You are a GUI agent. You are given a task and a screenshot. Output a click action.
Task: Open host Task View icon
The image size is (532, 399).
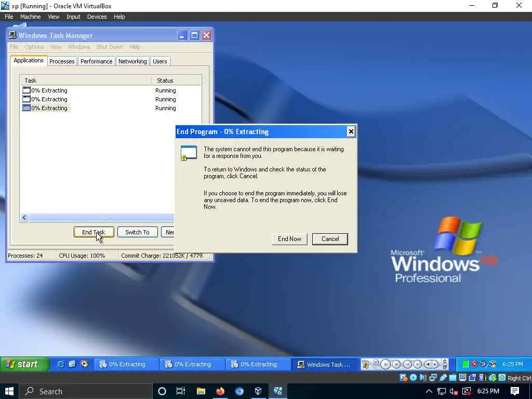[180, 391]
